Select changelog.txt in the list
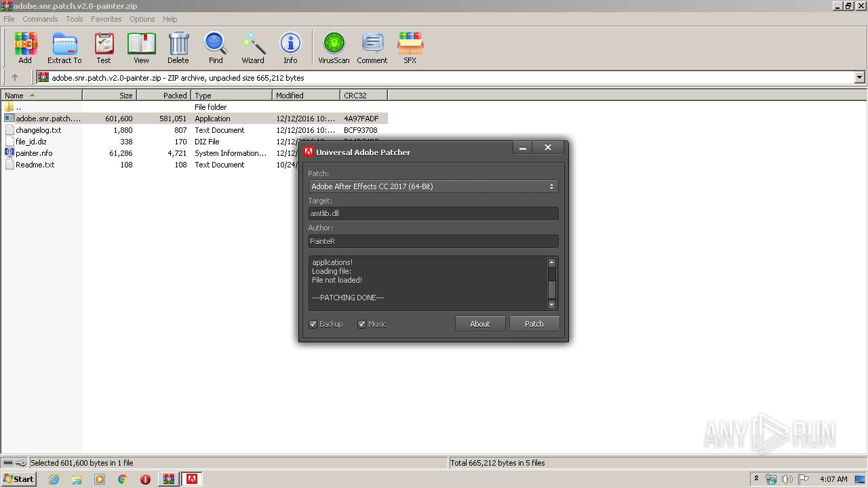The width and height of the screenshot is (868, 488). point(195,130)
